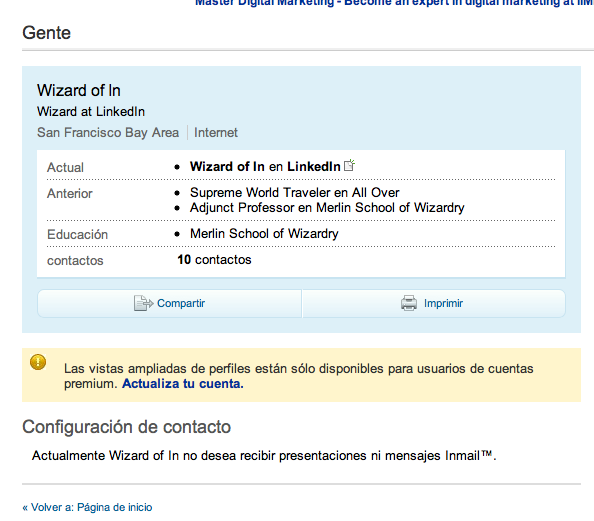Viewport: 594px width, 521px height.
Task: Select the Compartir text label
Action: coord(181,303)
